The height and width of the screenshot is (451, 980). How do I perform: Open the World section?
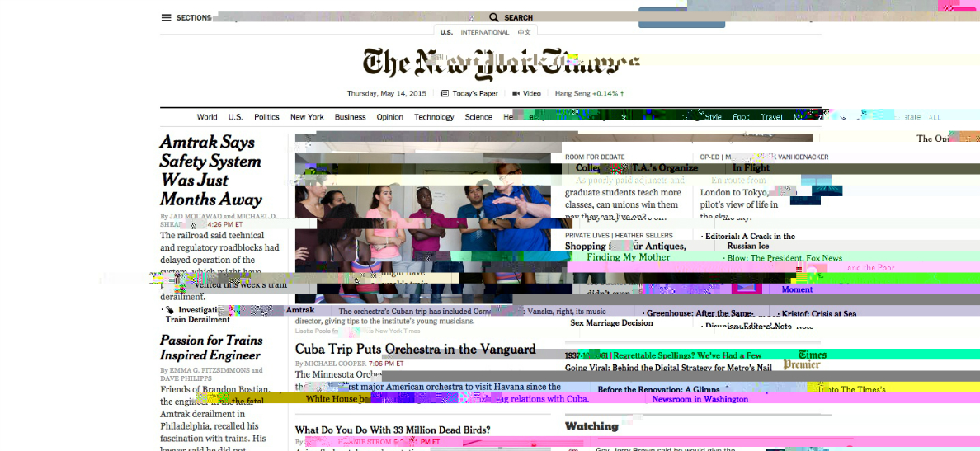point(207,117)
